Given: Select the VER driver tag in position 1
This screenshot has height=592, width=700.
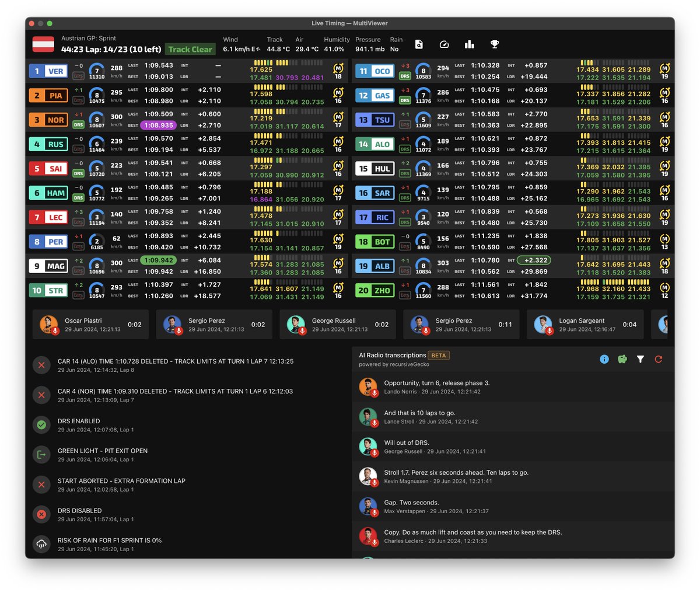Looking at the screenshot, I should tap(48, 71).
